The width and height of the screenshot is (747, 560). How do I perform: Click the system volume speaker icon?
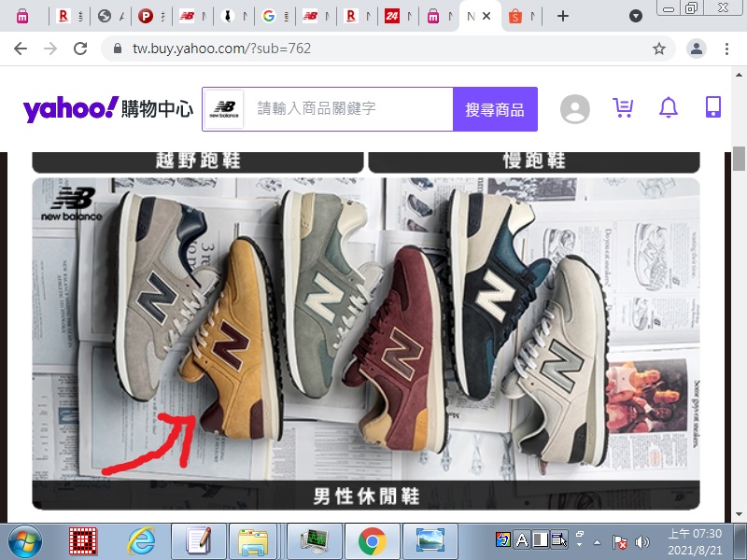pyautogui.click(x=642, y=541)
